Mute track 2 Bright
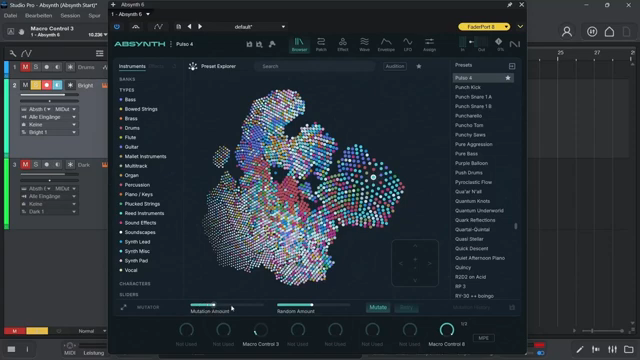This screenshot has height=360, width=640. point(25,85)
